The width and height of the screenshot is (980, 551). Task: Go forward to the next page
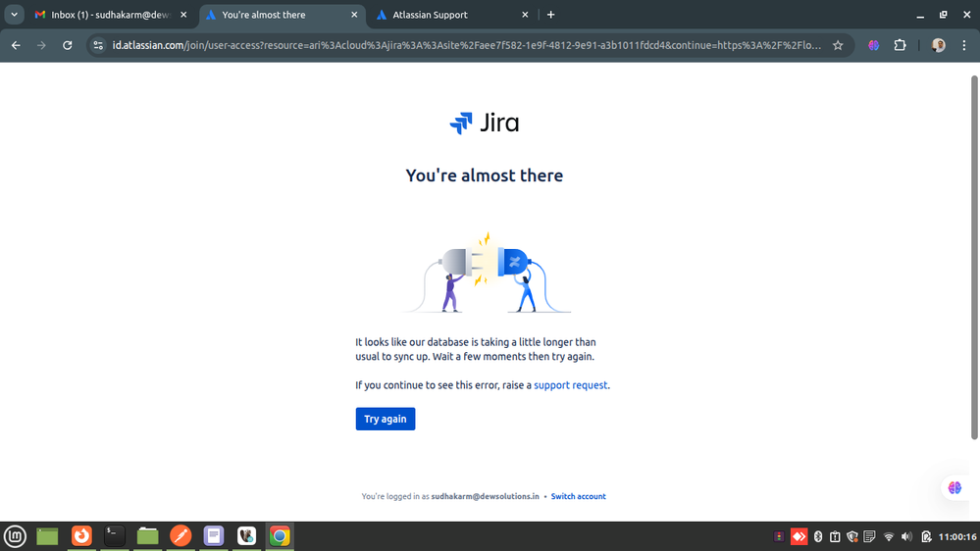pyautogui.click(x=41, y=45)
